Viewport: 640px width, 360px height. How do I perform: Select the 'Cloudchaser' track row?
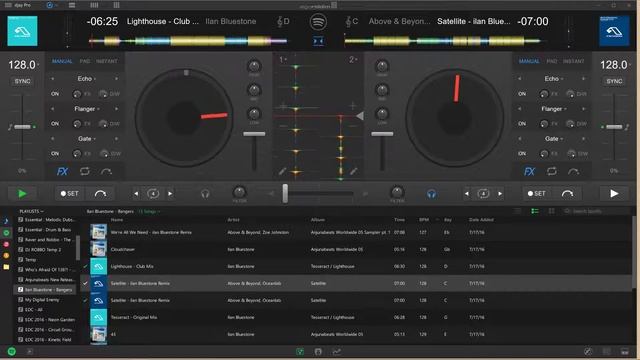tap(357, 249)
